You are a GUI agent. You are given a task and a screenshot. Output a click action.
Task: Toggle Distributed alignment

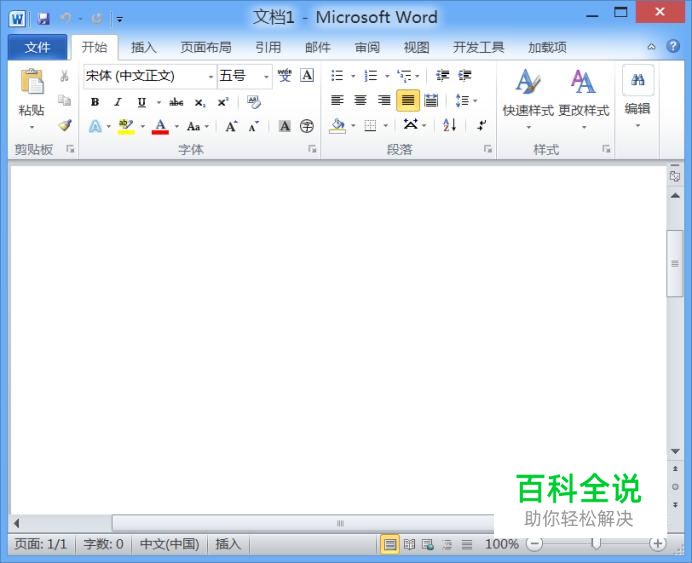(x=431, y=101)
